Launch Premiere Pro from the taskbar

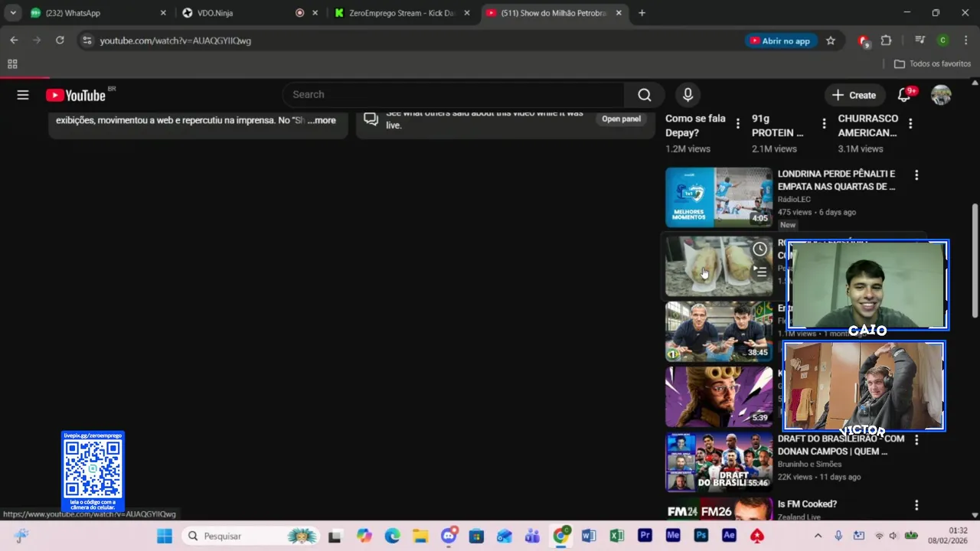645,536
